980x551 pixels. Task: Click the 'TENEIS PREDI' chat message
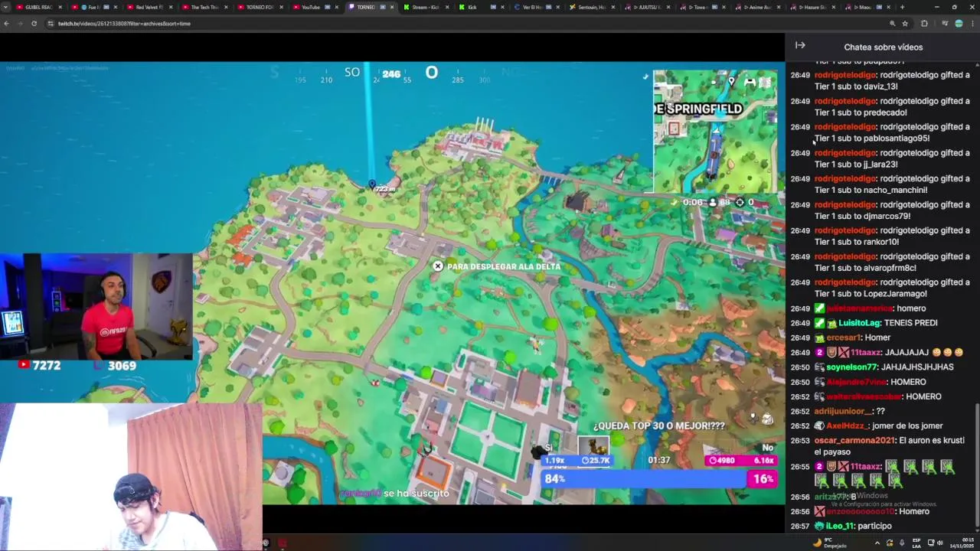click(911, 323)
